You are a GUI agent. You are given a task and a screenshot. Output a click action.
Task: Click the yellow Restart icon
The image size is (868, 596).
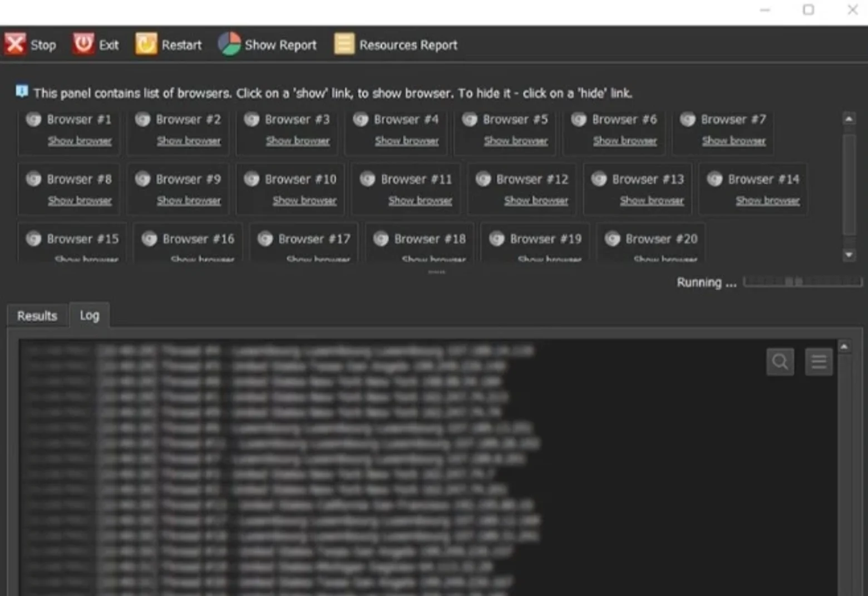coord(146,43)
